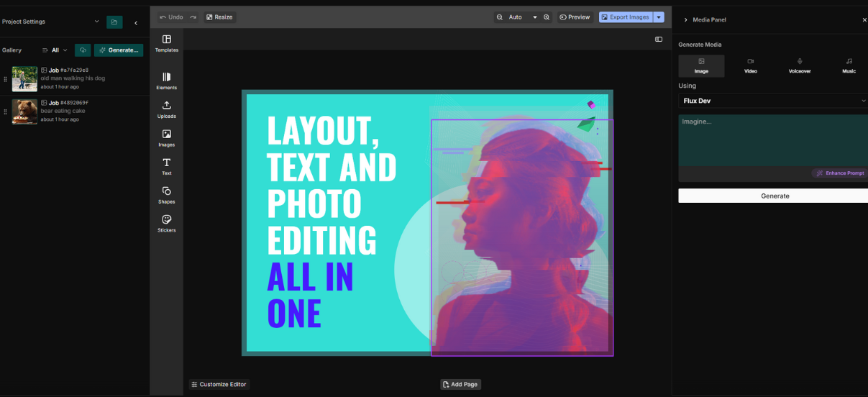Open the gallery All filter dropdown
Image resolution: width=868 pixels, height=397 pixels.
(55, 50)
